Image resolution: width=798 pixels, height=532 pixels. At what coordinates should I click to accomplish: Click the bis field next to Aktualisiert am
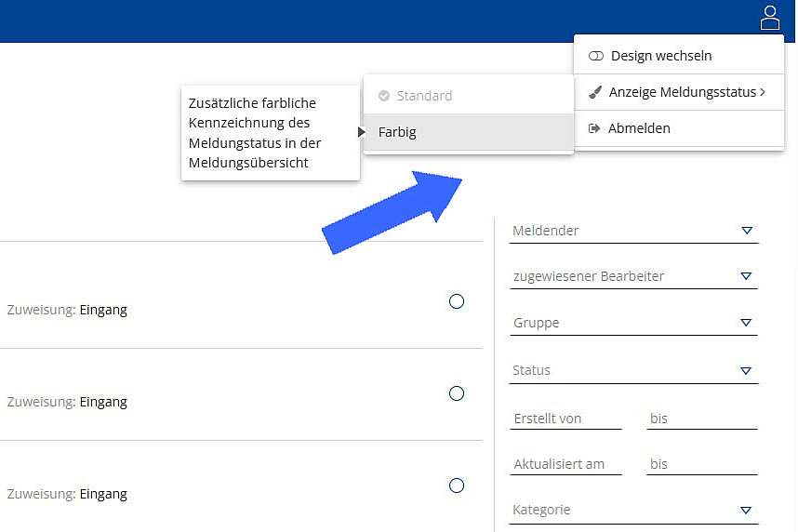point(702,464)
